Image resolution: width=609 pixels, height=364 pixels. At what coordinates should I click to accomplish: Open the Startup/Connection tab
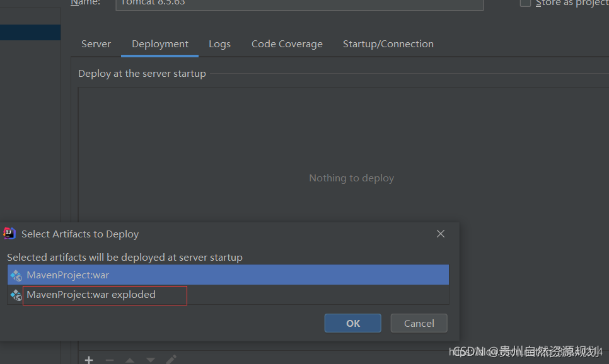tap(388, 44)
